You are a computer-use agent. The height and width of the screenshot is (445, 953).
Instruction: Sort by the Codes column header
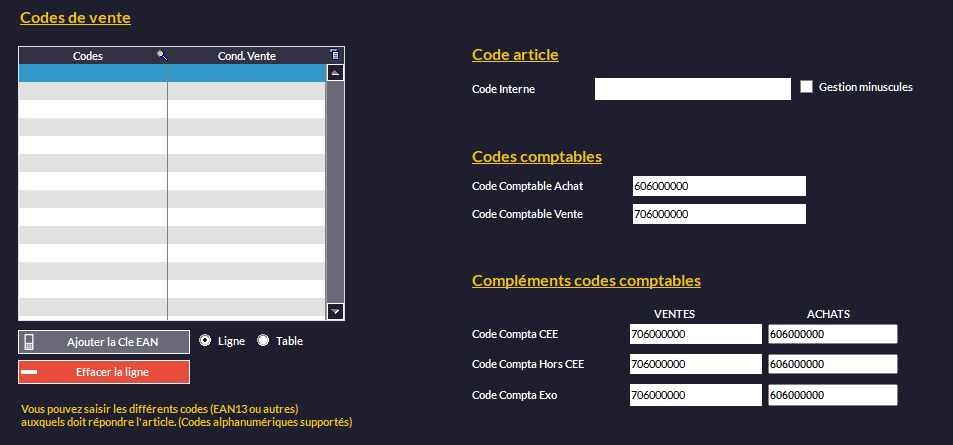88,56
